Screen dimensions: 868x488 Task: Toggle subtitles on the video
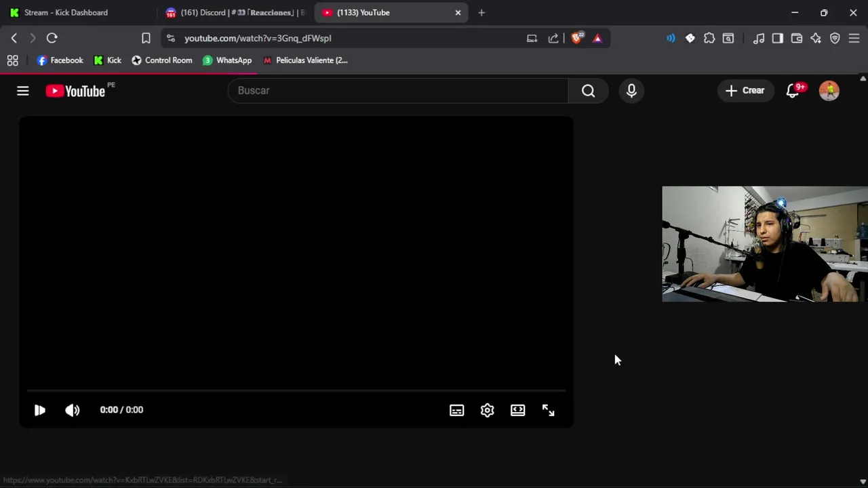456,410
